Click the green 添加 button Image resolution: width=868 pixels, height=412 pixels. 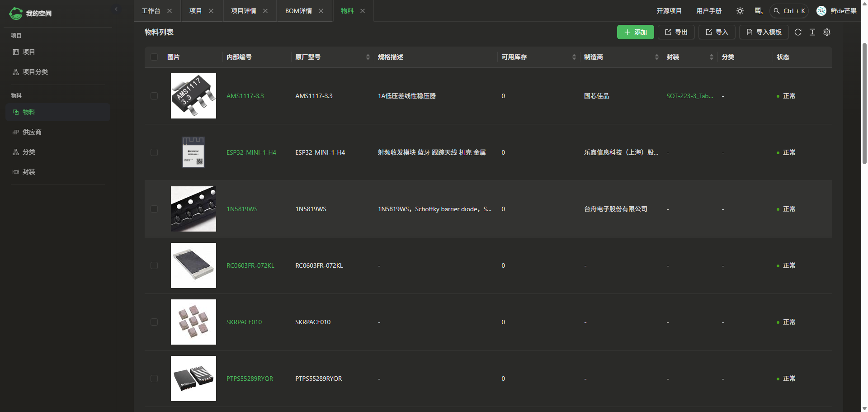635,32
